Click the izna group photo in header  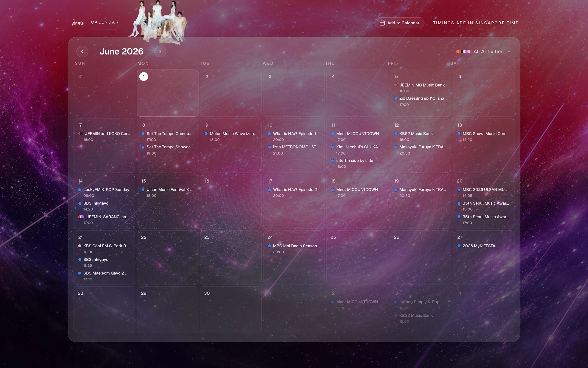coord(158,22)
